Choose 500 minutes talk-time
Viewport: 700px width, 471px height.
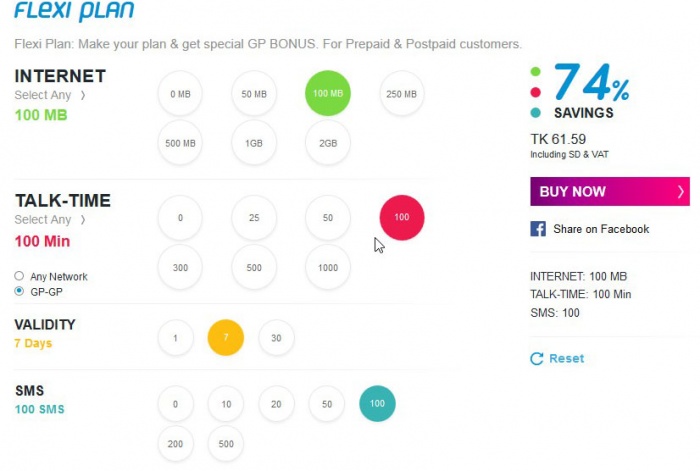[254, 267]
